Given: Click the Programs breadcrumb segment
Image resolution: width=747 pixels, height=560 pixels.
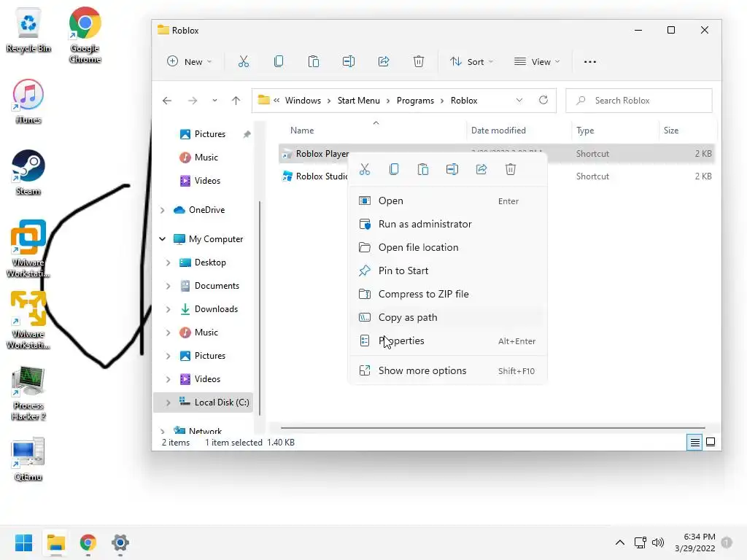Looking at the screenshot, I should (x=415, y=101).
